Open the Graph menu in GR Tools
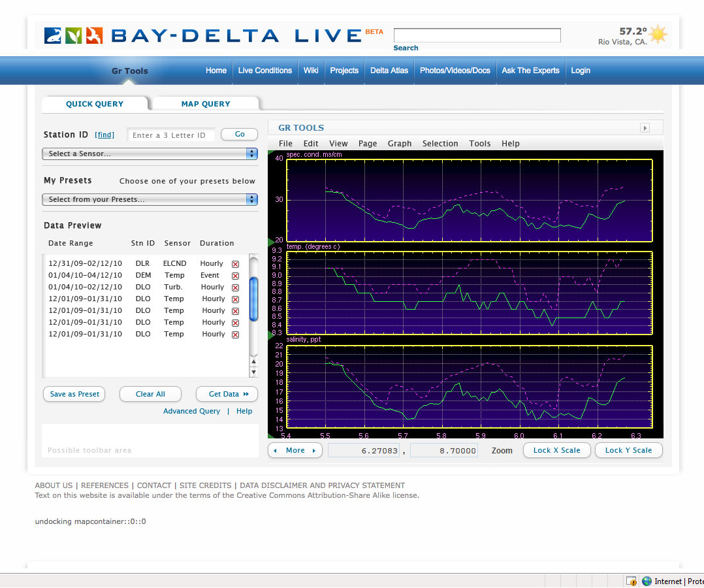This screenshot has height=588, width=704. pyautogui.click(x=400, y=143)
